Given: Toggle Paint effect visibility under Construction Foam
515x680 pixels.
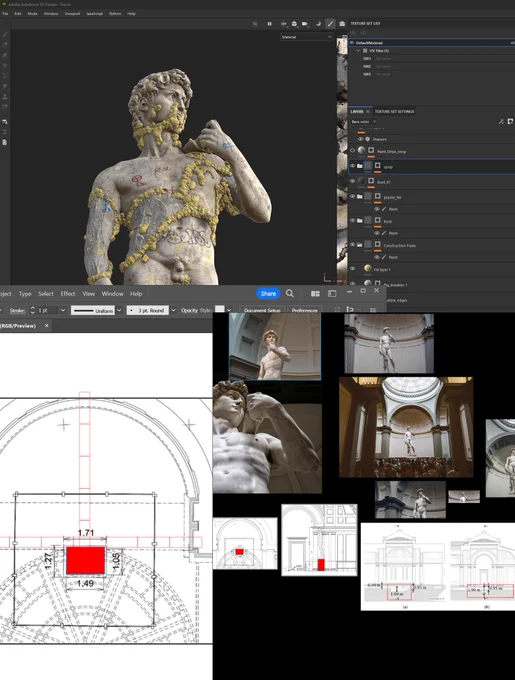Looking at the screenshot, I should click(377, 257).
